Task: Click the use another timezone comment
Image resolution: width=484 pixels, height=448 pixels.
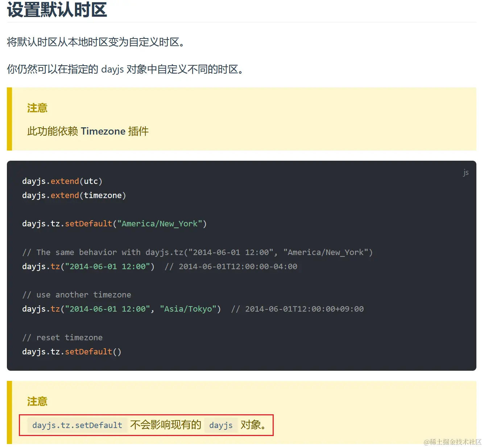Action: click(76, 295)
